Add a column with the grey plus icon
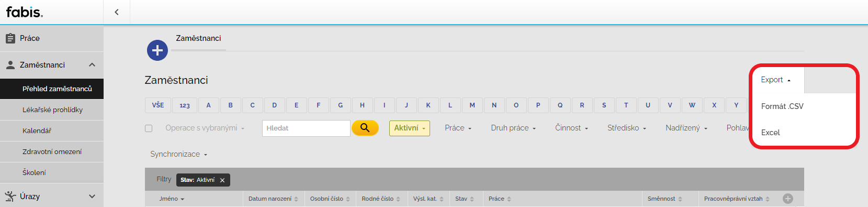Image resolution: width=868 pixels, height=207 pixels. click(788, 199)
